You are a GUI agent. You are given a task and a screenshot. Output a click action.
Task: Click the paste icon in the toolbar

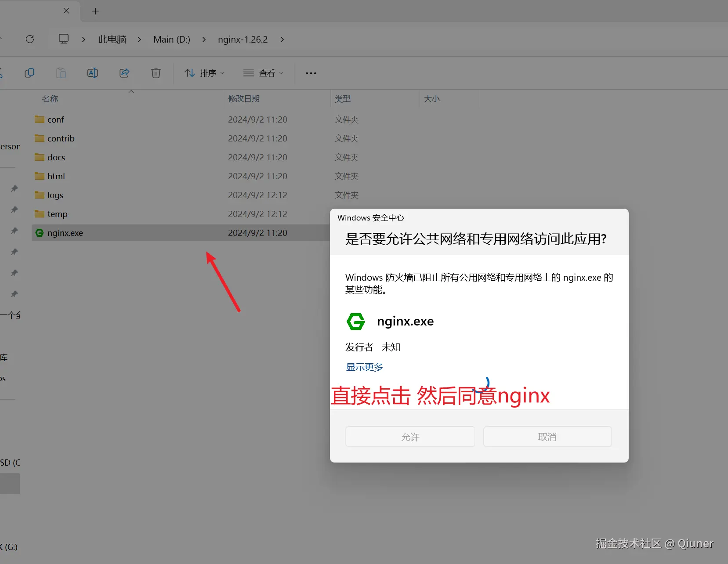coord(61,73)
